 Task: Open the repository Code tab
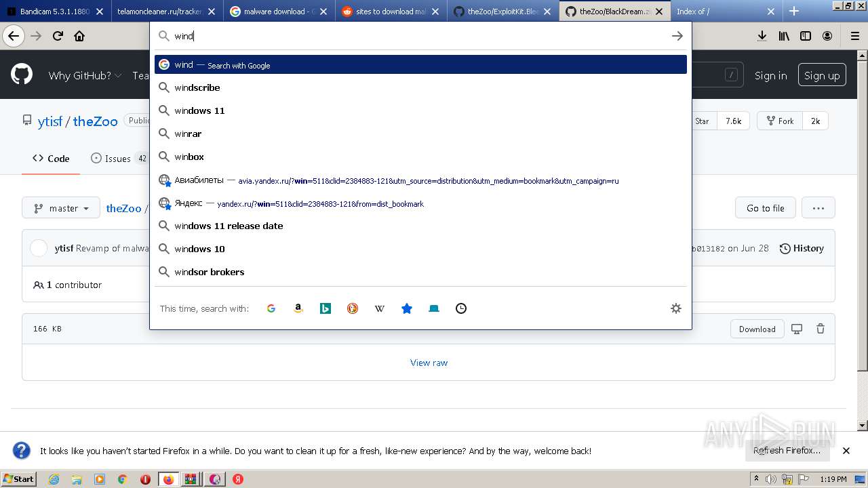click(x=51, y=159)
